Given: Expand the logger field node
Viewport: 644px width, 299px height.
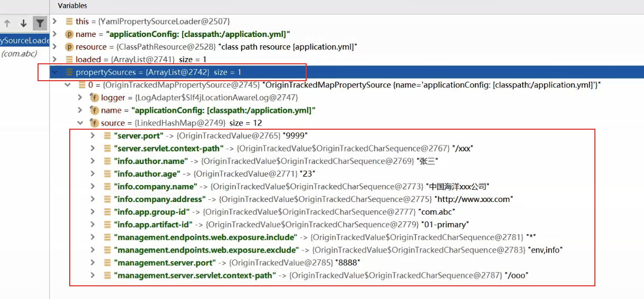Looking at the screenshot, I should coord(80,98).
